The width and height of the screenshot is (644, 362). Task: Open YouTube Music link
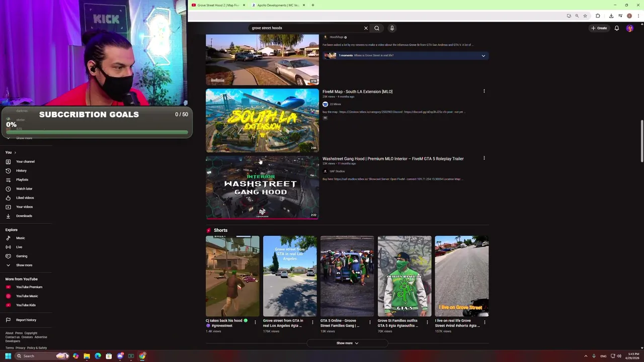click(x=27, y=296)
